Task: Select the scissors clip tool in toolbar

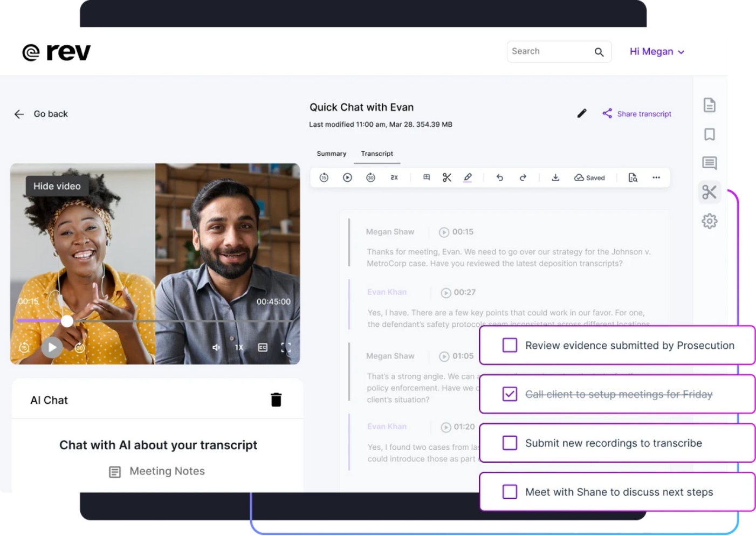Action: (x=447, y=177)
